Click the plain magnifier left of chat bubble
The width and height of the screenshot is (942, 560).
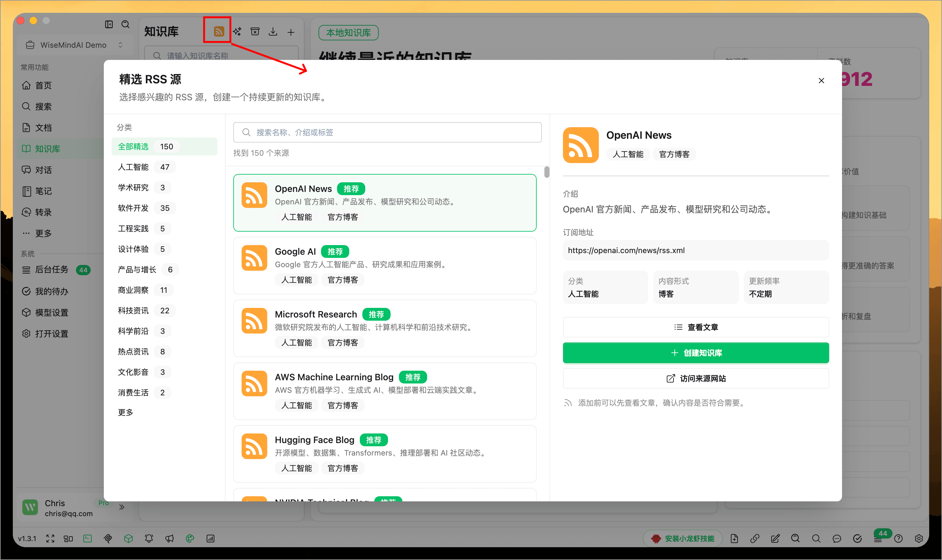tap(816, 539)
